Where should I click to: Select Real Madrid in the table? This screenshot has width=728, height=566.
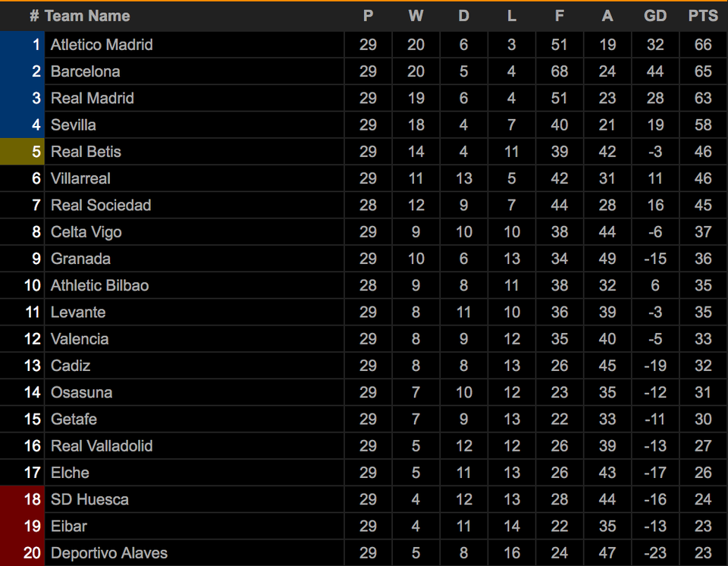click(x=92, y=98)
